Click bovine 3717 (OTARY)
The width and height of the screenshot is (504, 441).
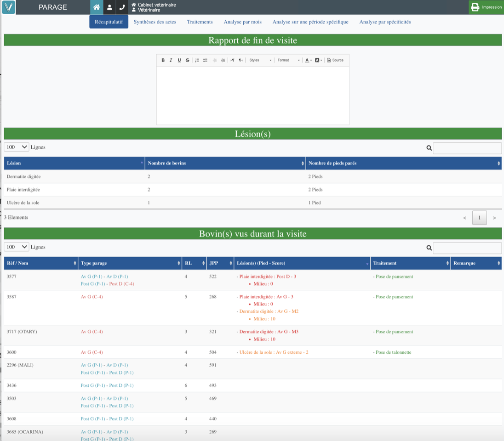[x=22, y=332]
